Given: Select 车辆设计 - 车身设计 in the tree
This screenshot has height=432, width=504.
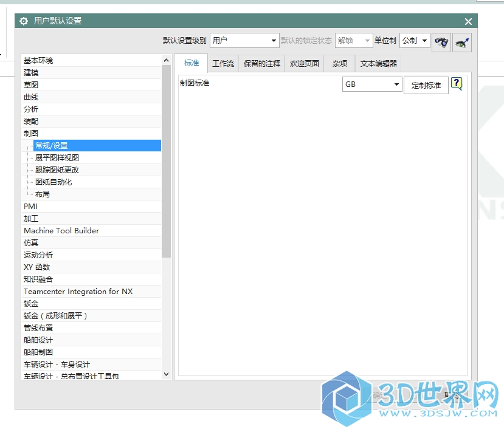Looking at the screenshot, I should click(x=91, y=365).
